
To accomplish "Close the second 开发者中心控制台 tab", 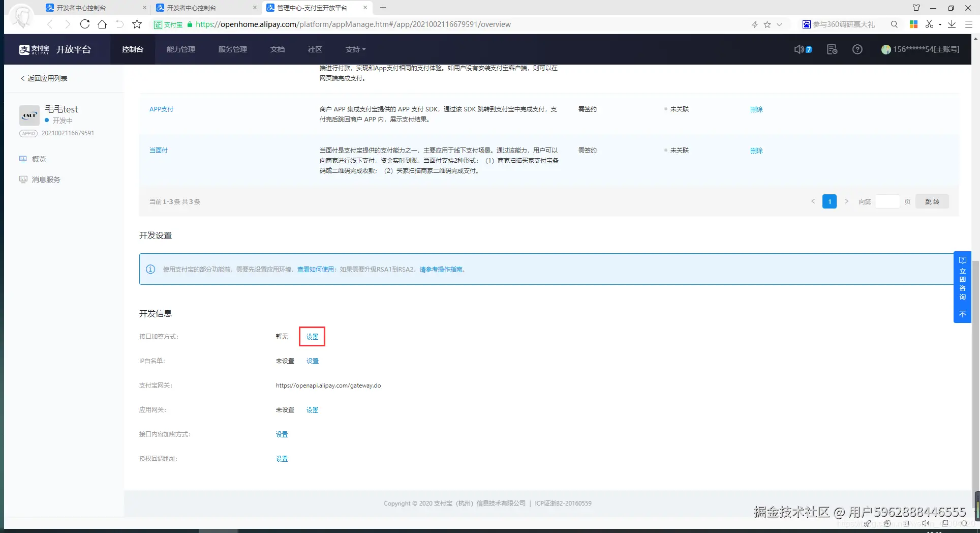I will point(255,8).
